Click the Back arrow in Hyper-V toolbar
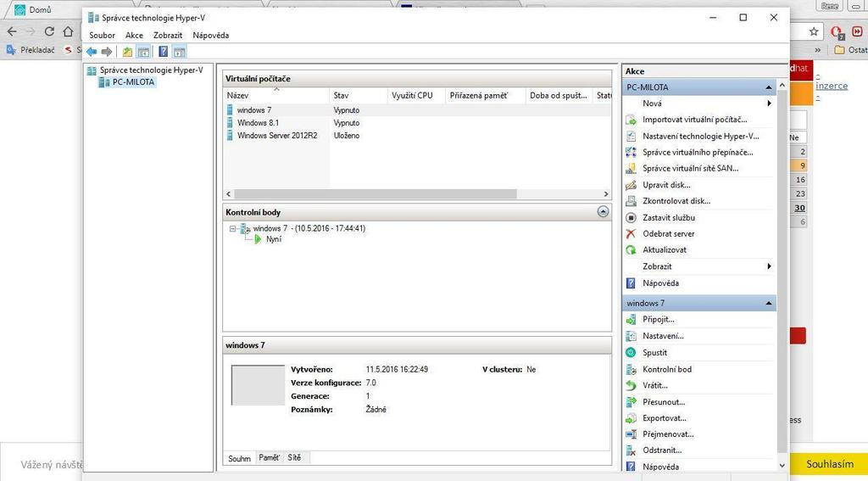 point(92,52)
